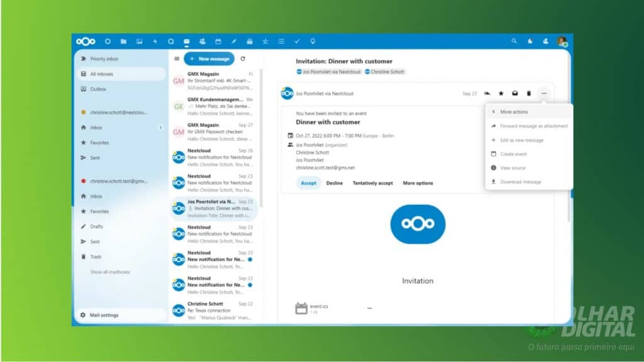Open the event.ics attachment options dots

[x=370, y=308]
